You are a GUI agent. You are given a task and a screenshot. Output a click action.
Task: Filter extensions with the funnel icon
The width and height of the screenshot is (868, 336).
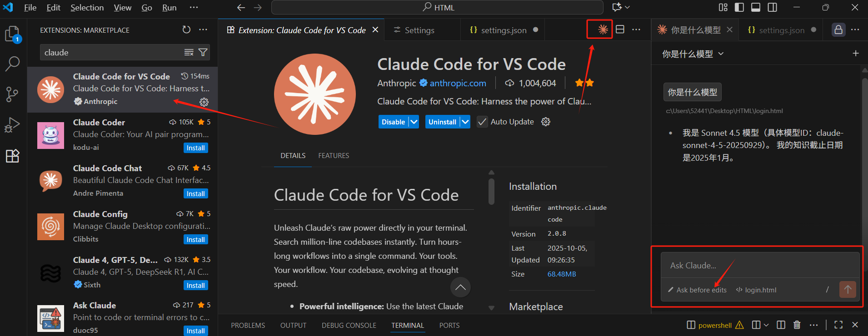203,53
